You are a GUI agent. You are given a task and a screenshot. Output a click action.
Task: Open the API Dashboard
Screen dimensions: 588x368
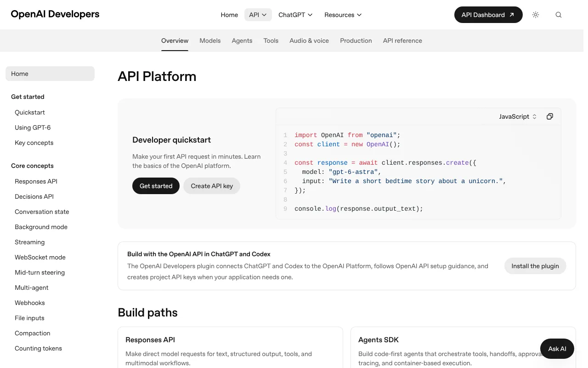coord(488,15)
